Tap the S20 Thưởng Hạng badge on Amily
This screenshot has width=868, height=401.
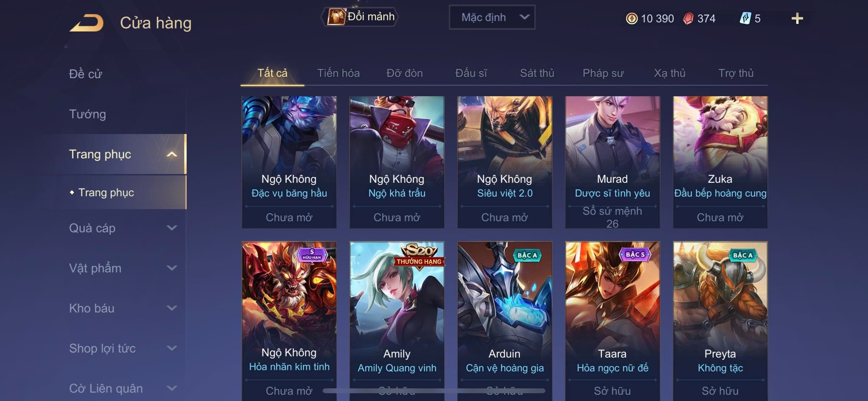coord(419,255)
